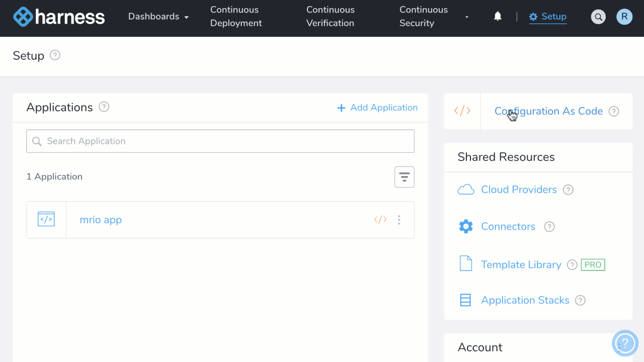Click the Add Application button

pyautogui.click(x=377, y=107)
